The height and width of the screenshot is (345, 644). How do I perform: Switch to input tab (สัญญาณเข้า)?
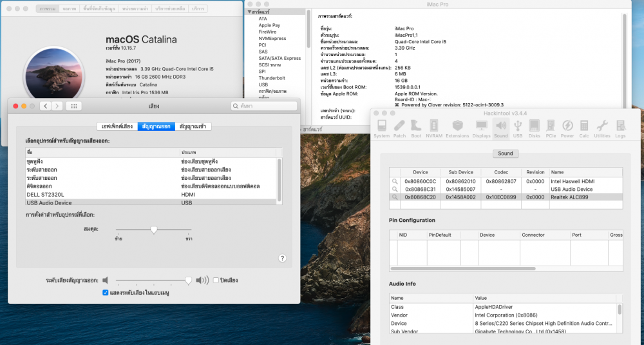193,126
